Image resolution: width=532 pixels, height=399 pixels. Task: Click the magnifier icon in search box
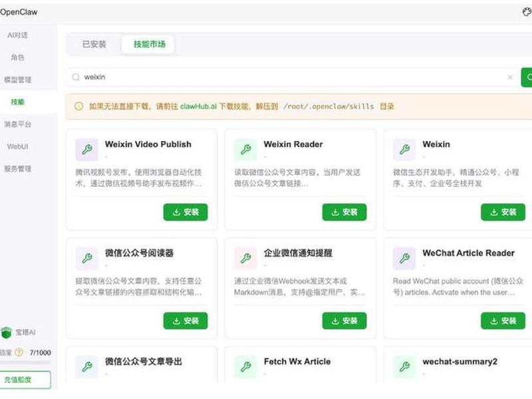tap(76, 77)
